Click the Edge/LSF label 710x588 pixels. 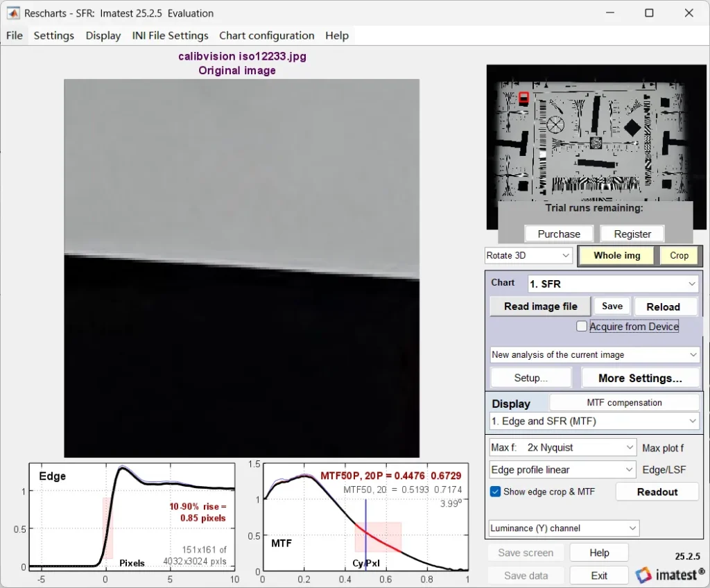tap(664, 470)
